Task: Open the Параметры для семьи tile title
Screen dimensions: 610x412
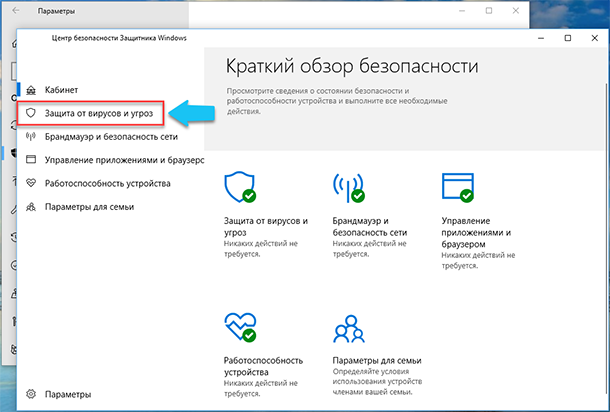Action: pyautogui.click(x=377, y=360)
